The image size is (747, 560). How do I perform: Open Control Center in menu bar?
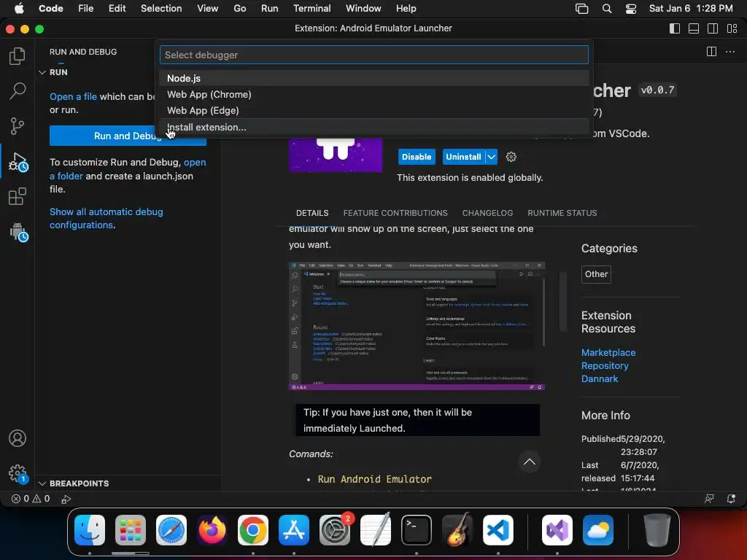(631, 9)
